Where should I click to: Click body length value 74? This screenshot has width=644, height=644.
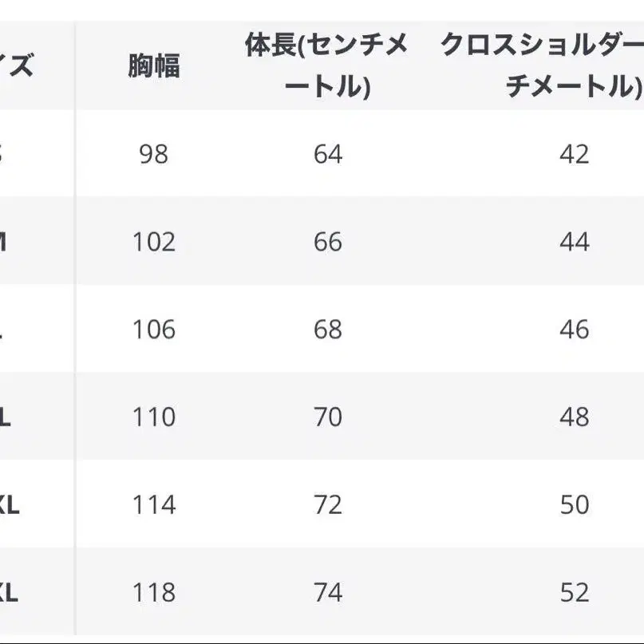[327, 592]
